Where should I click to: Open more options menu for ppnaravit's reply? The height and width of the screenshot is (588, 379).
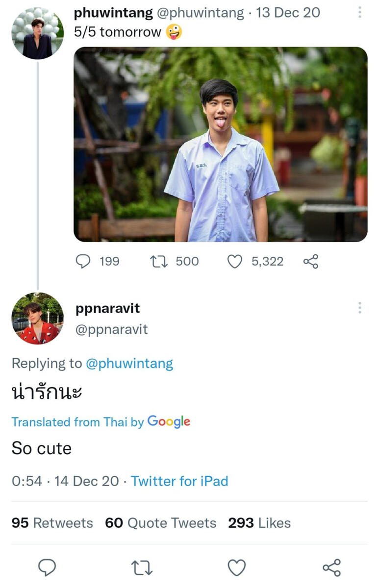[360, 308]
